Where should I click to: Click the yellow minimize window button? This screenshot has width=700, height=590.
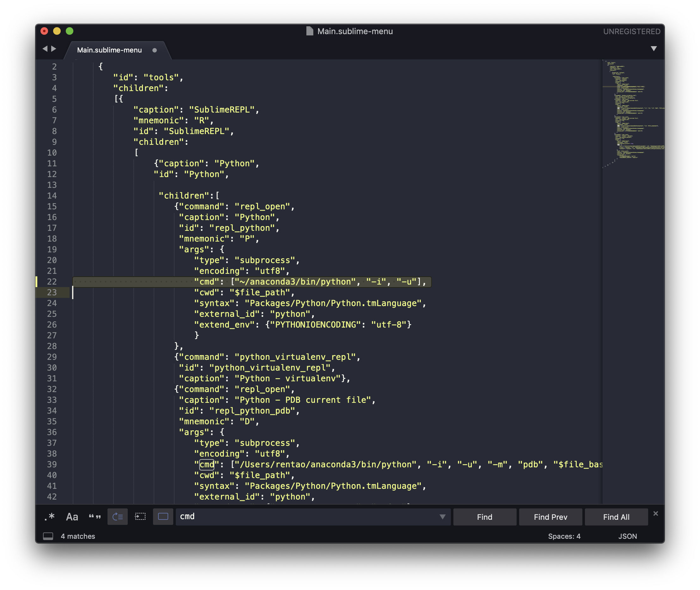(57, 31)
